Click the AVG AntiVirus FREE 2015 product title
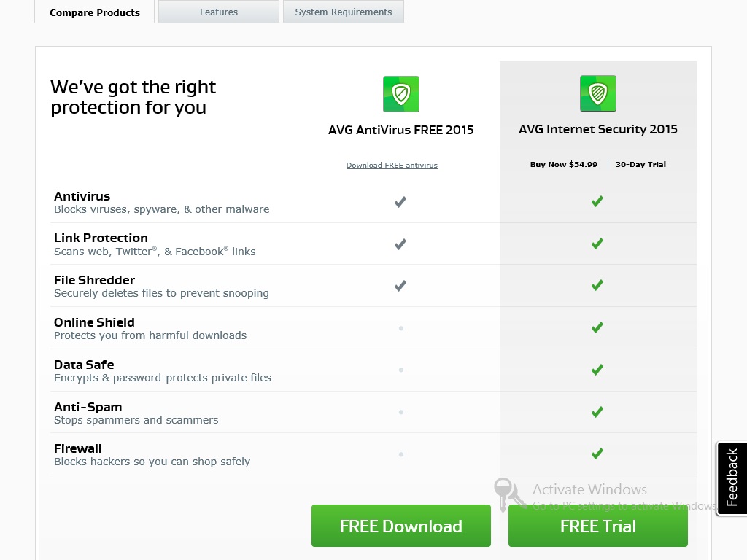 coord(400,131)
